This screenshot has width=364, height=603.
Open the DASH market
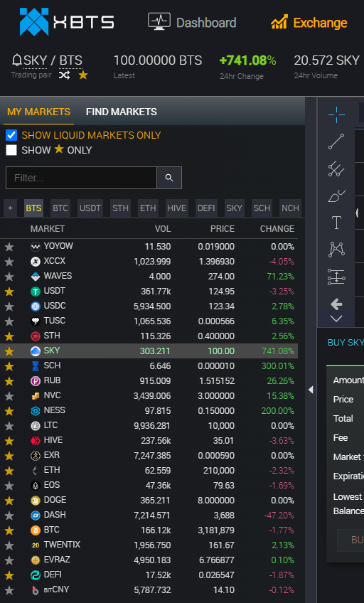[x=149, y=516]
